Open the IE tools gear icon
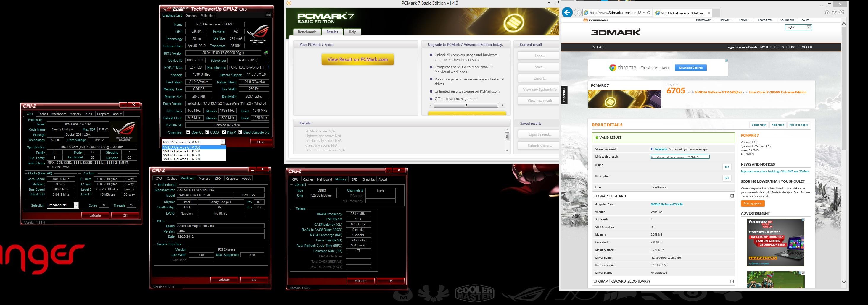868x305 pixels. point(842,12)
